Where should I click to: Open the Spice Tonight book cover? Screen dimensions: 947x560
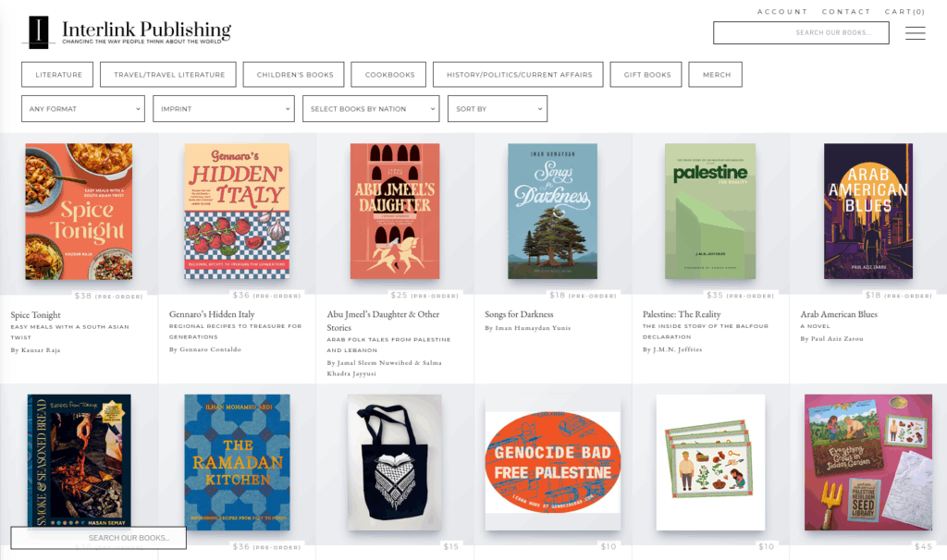pyautogui.click(x=79, y=212)
